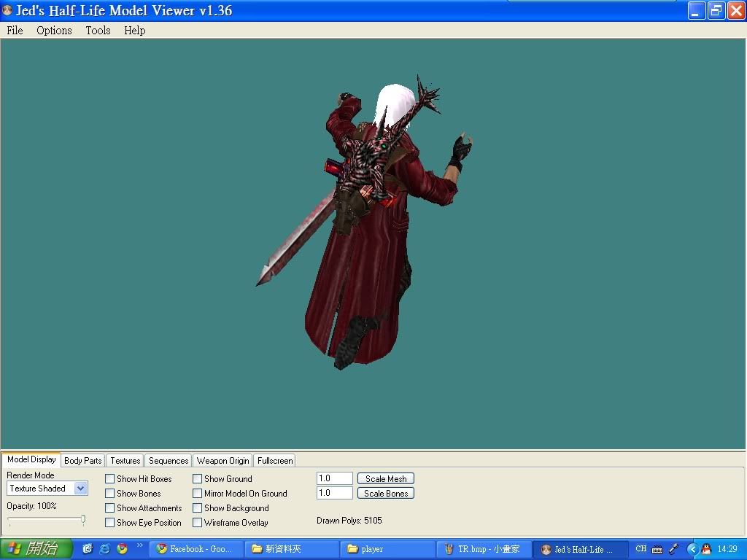Expand the quick launch overflow chevron
The height and width of the screenshot is (560, 747).
point(139,545)
